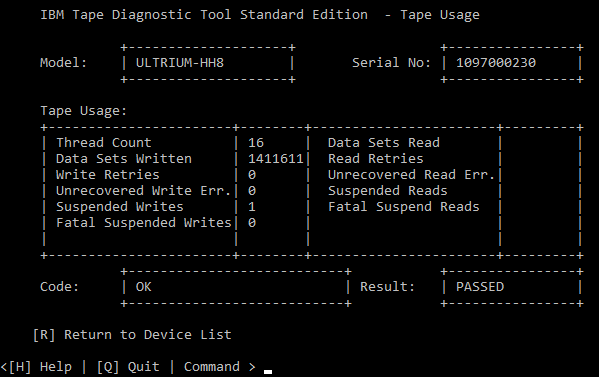Click the Fatal Suspend Reads label
Viewport: 599px width, 377px height.
coord(403,207)
